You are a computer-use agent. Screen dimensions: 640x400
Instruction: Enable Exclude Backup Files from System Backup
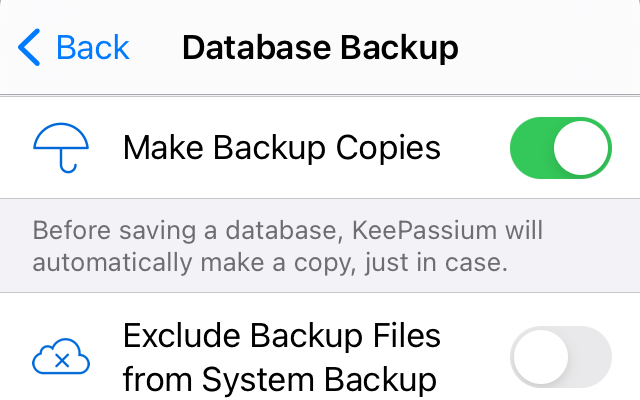tap(560, 357)
